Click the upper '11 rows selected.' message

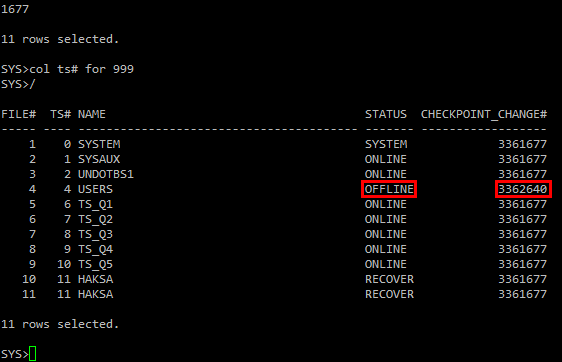coord(60,39)
